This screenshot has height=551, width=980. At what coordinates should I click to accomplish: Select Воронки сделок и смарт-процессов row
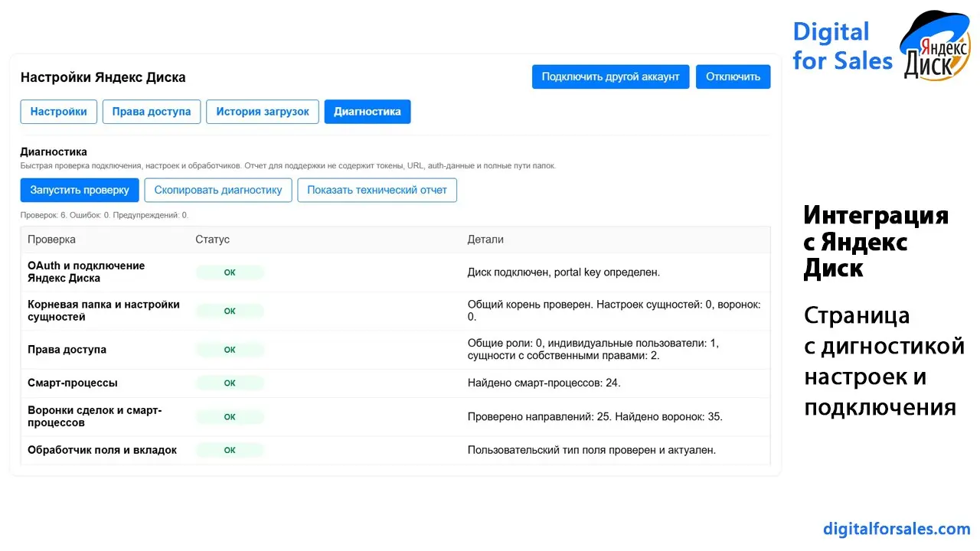coord(395,417)
